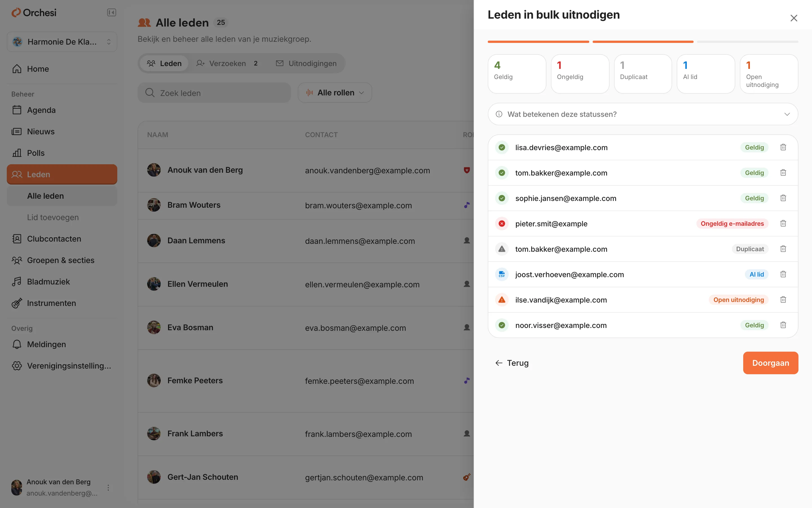This screenshot has width=812, height=508.
Task: Open Nieuws in the sidebar
Action: coord(62,132)
